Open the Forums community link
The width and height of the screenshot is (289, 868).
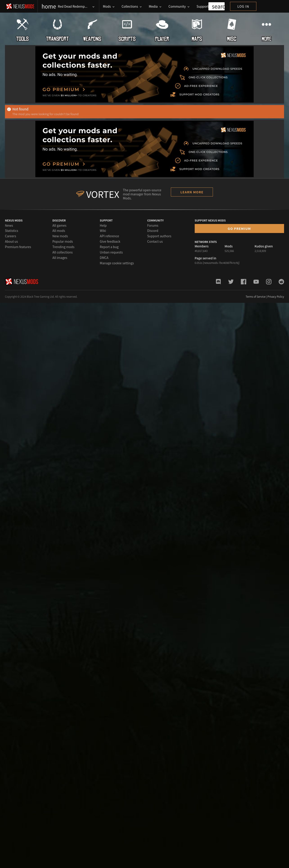click(x=152, y=225)
